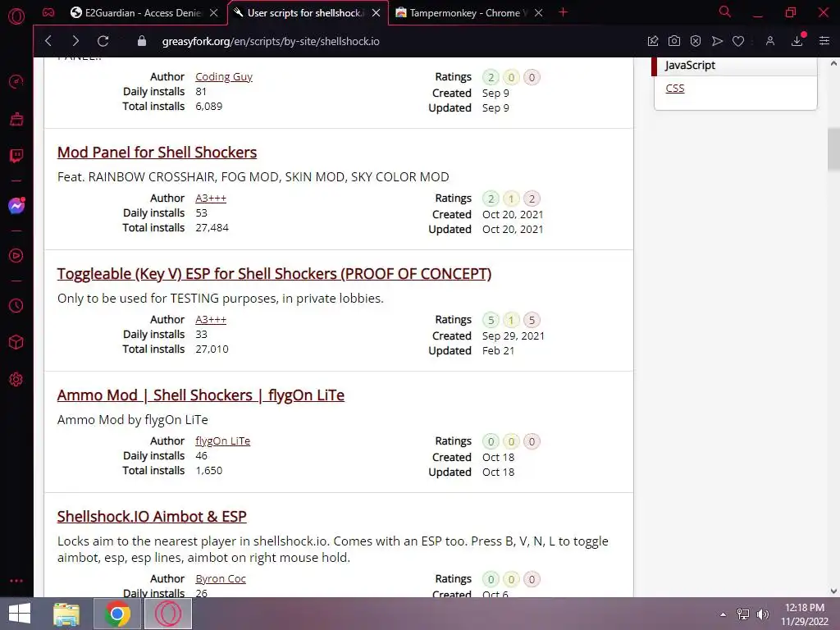
Task: Open Toggleable ESP for Shell Shockers script
Action: 274,274
